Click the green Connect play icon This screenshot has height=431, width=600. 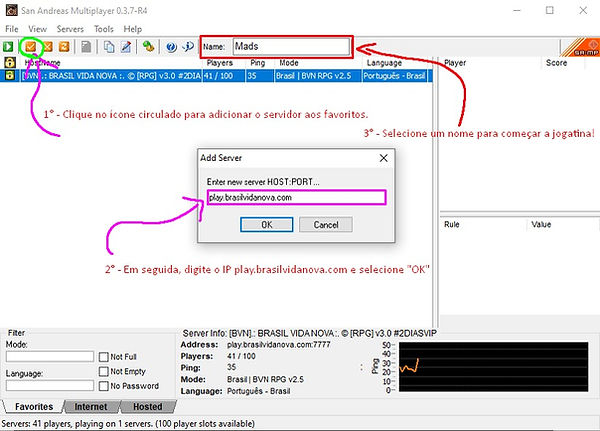click(8, 47)
